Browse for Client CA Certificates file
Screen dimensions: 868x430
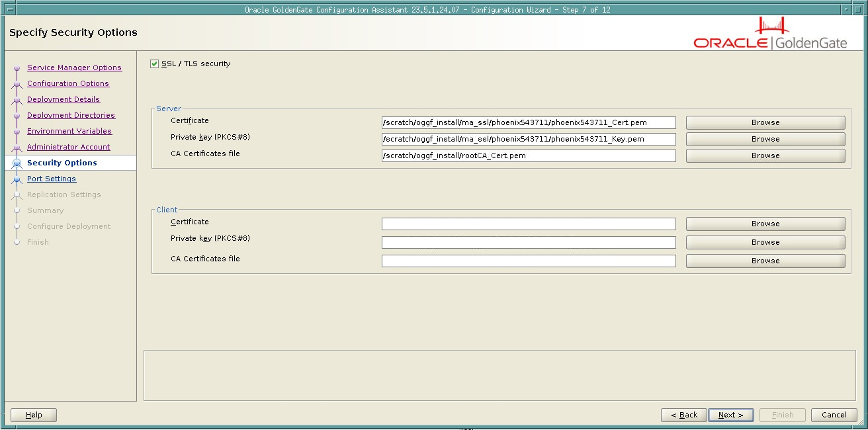765,261
